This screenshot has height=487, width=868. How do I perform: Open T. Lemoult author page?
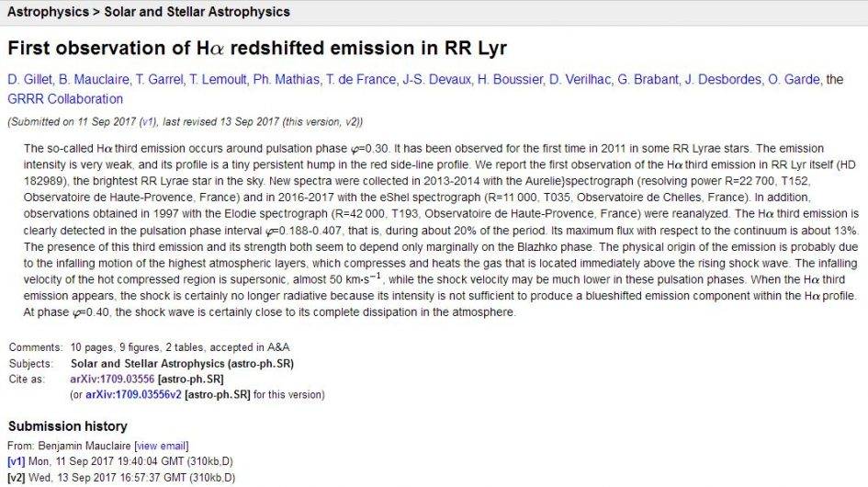point(218,80)
